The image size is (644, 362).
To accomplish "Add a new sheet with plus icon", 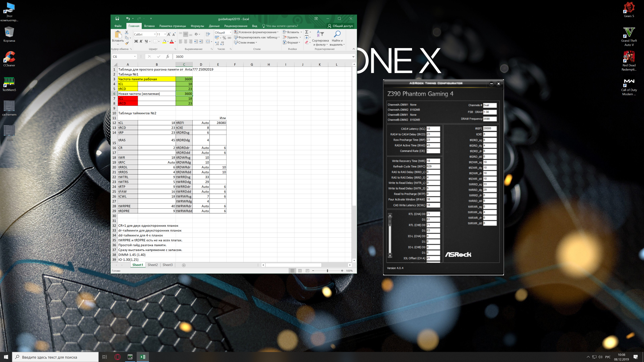I will click(x=184, y=265).
